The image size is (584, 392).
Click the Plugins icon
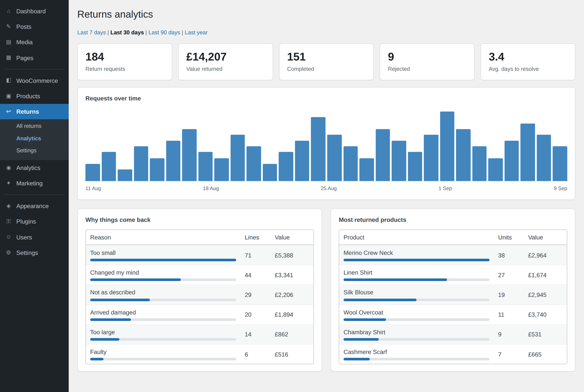click(9, 221)
